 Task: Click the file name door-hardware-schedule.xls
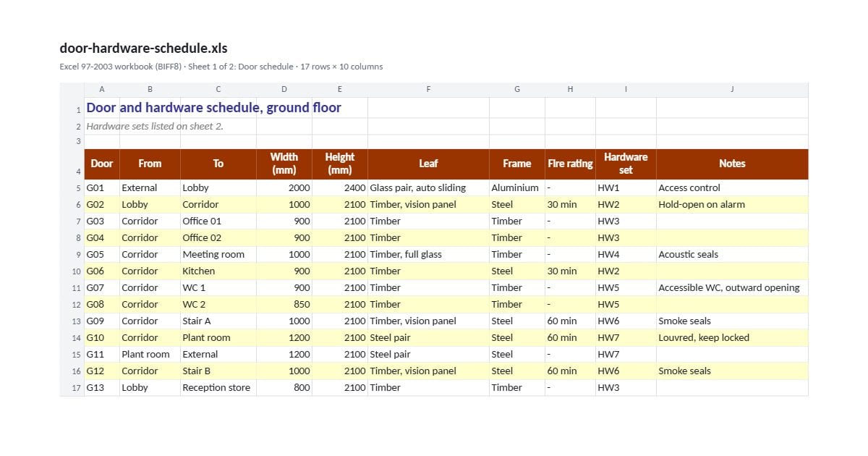pos(143,48)
